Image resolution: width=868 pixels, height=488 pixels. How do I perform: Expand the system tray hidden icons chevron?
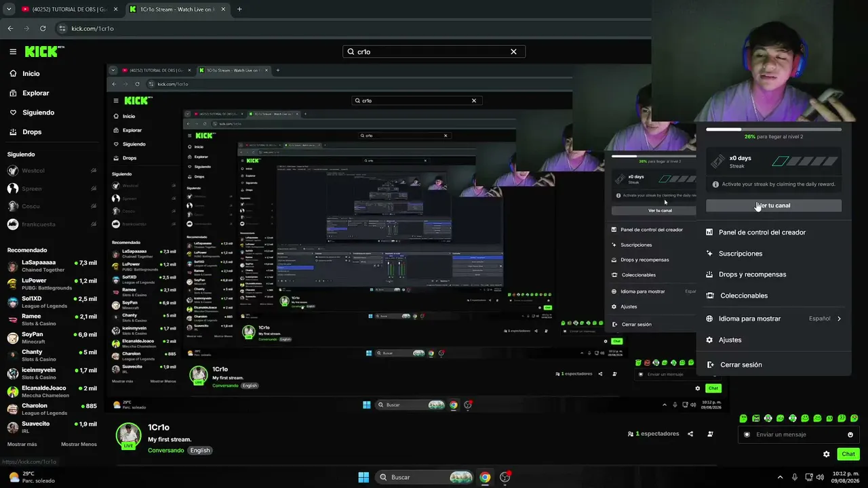[x=781, y=477]
